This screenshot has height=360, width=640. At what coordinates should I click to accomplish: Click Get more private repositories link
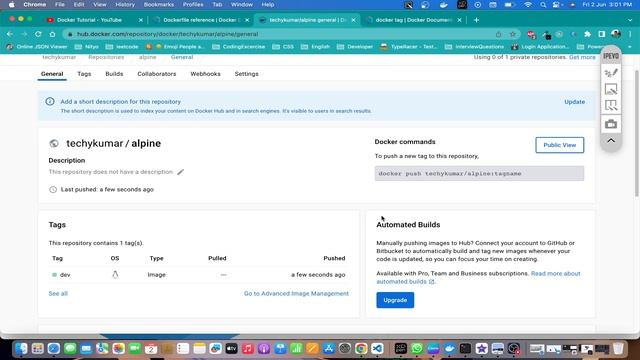tap(582, 57)
